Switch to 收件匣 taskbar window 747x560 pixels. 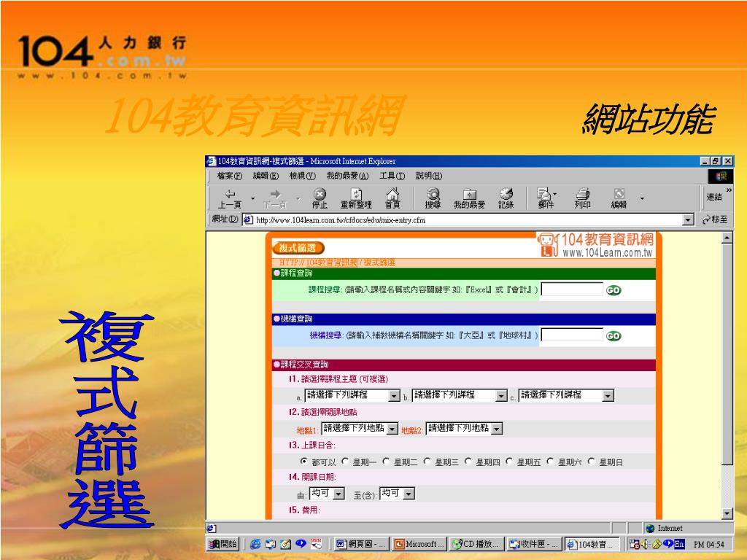pos(535,544)
